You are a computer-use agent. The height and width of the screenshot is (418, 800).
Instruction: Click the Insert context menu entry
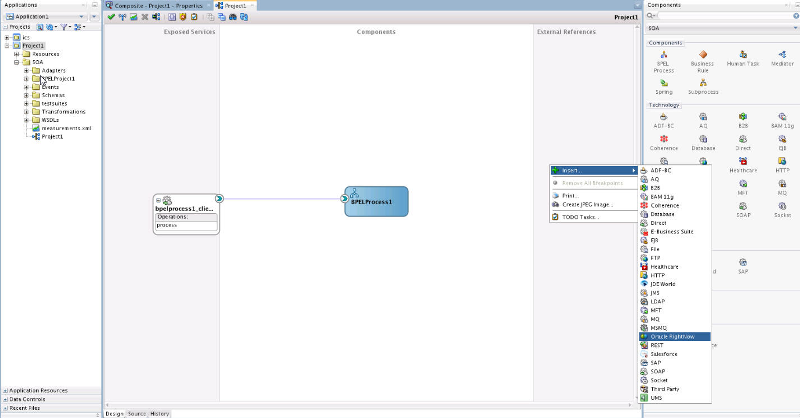[594, 170]
